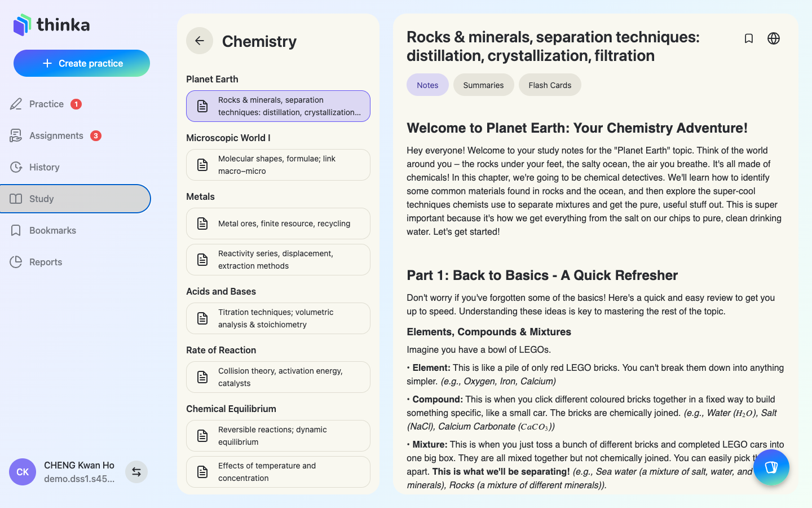Open Collision theory, activation energy topic
812x508 pixels.
coord(278,377)
